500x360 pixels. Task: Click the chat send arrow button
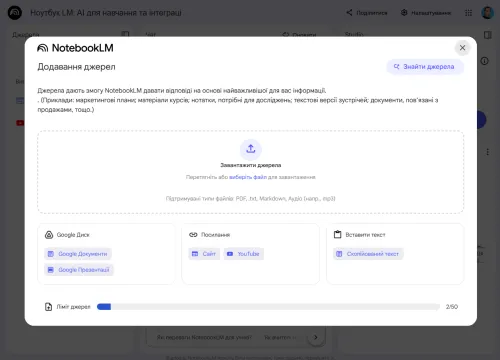click(x=315, y=337)
